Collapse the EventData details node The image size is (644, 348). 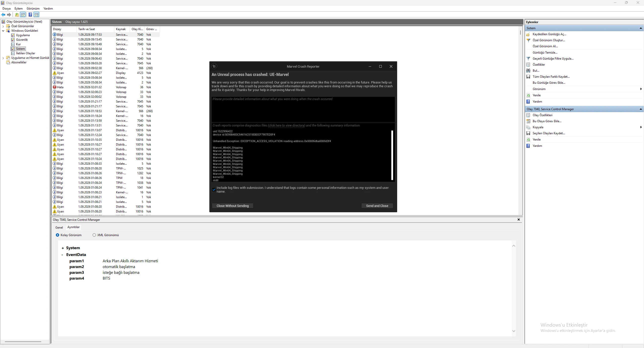point(62,255)
